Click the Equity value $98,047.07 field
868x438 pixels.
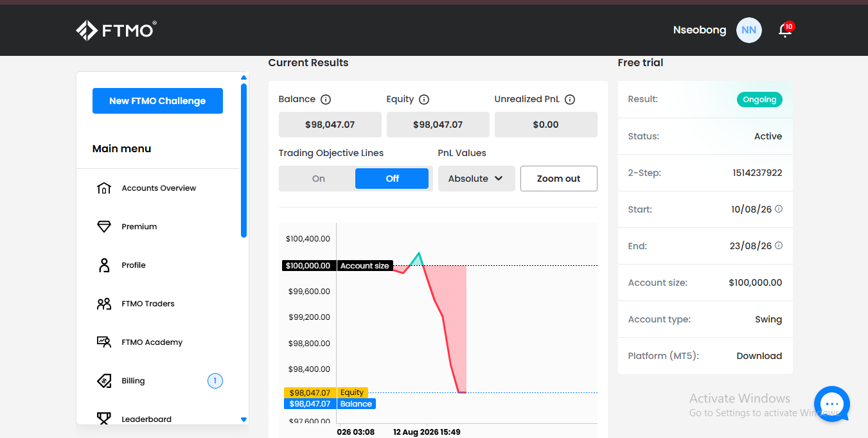click(438, 125)
